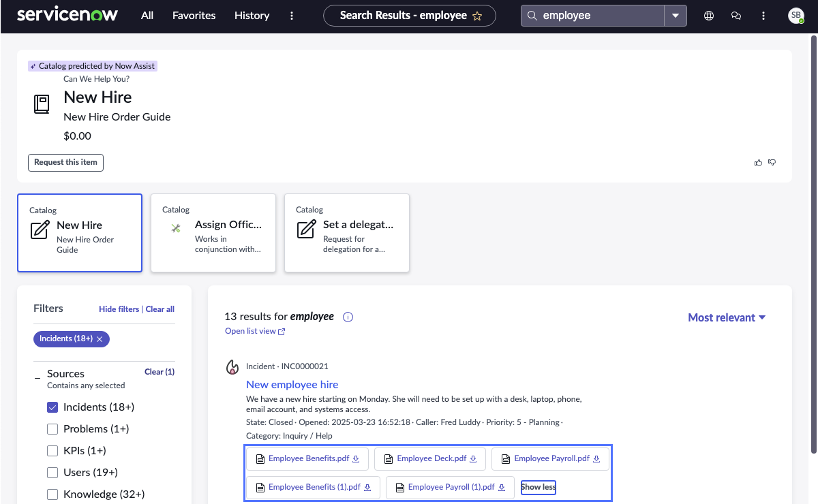Click the ServiceNow logo
This screenshot has height=504, width=818.
click(67, 15)
